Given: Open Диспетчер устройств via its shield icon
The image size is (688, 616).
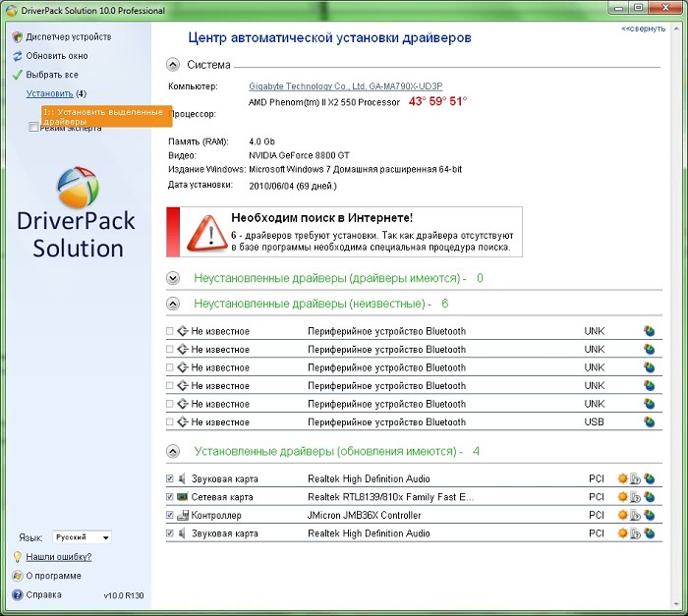Looking at the screenshot, I should [17, 37].
